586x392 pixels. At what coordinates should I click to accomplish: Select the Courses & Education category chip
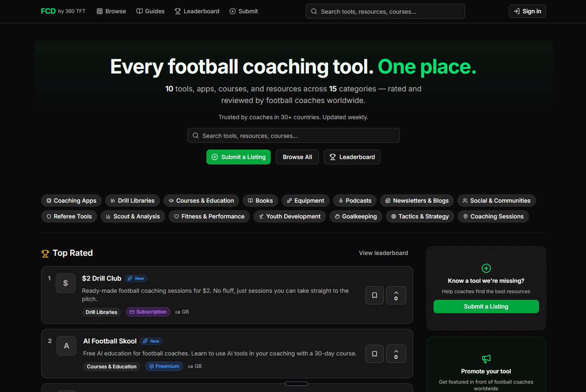point(201,201)
